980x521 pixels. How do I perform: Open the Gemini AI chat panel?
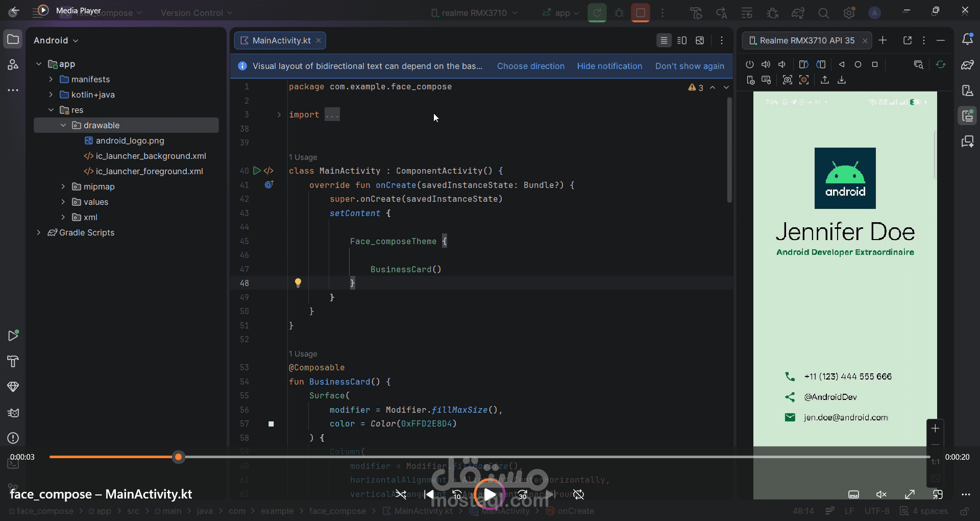pos(967,141)
